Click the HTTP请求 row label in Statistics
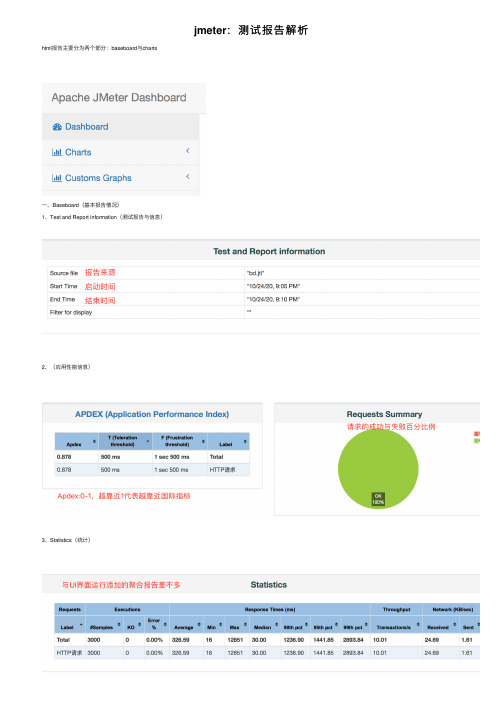Image resolution: width=504 pixels, height=713 pixels. click(x=70, y=653)
